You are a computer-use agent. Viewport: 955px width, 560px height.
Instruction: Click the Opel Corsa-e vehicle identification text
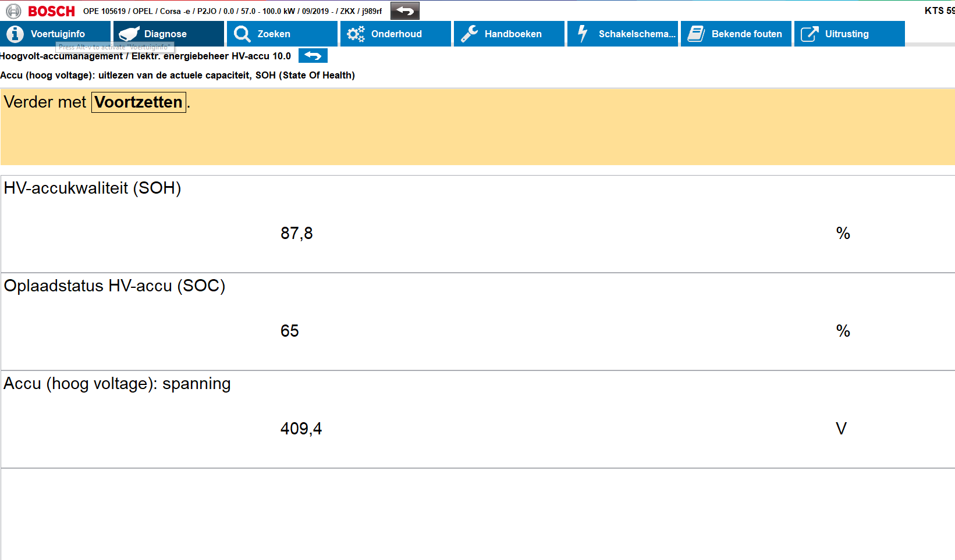(x=232, y=11)
